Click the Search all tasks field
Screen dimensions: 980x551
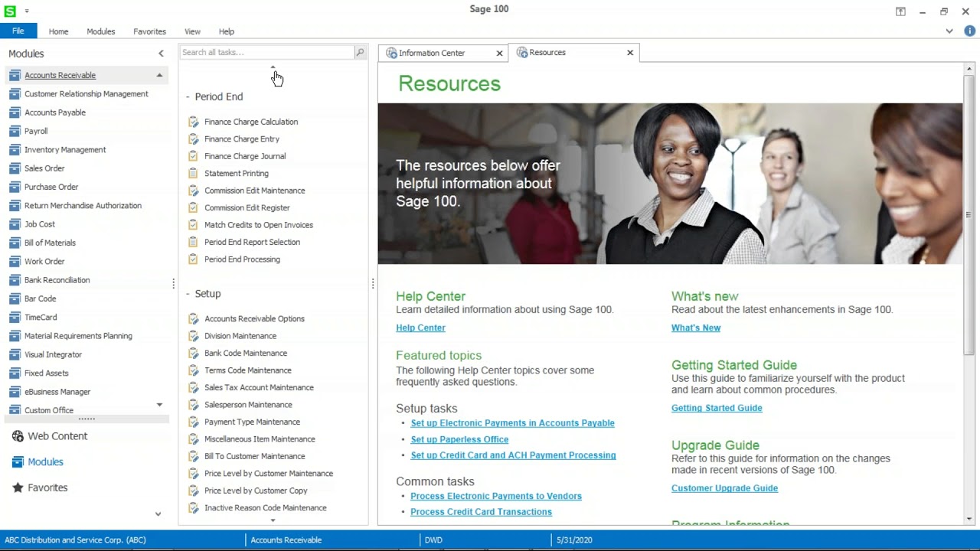tap(266, 52)
